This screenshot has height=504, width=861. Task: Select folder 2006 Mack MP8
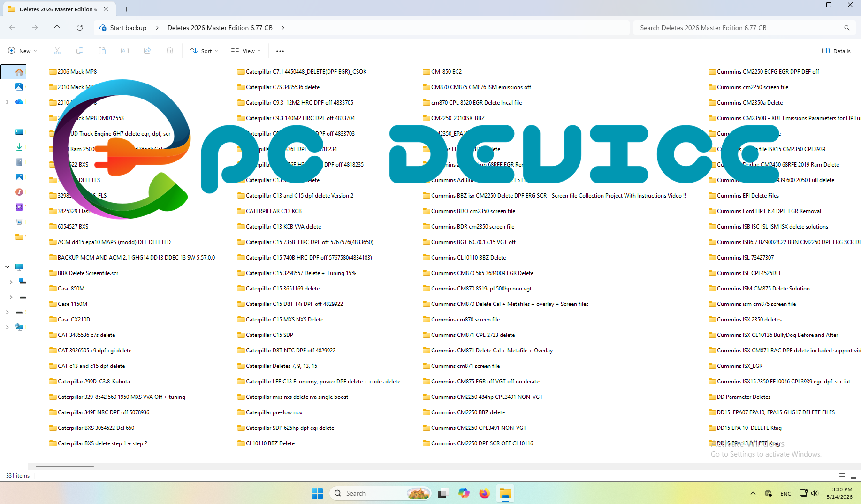(x=73, y=72)
